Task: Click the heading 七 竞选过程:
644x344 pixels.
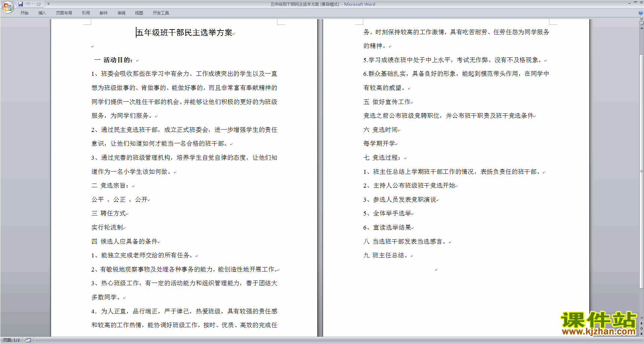Action: pyautogui.click(x=382, y=158)
